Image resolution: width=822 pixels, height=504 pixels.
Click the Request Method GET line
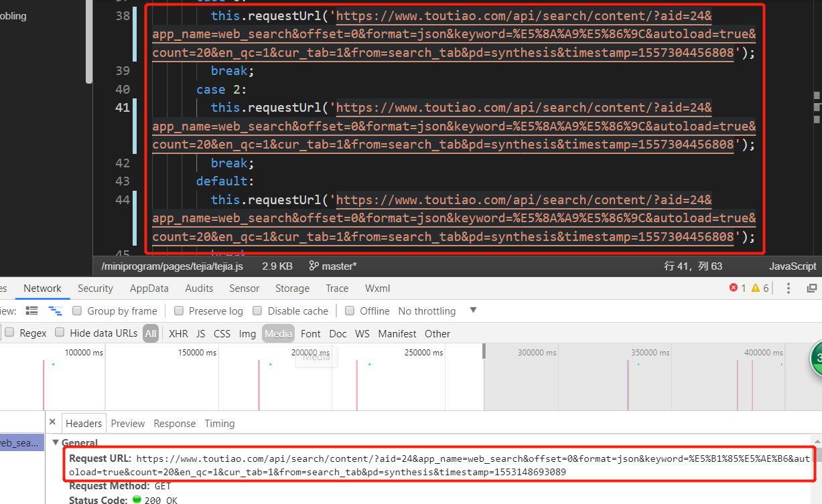pyautogui.click(x=120, y=486)
